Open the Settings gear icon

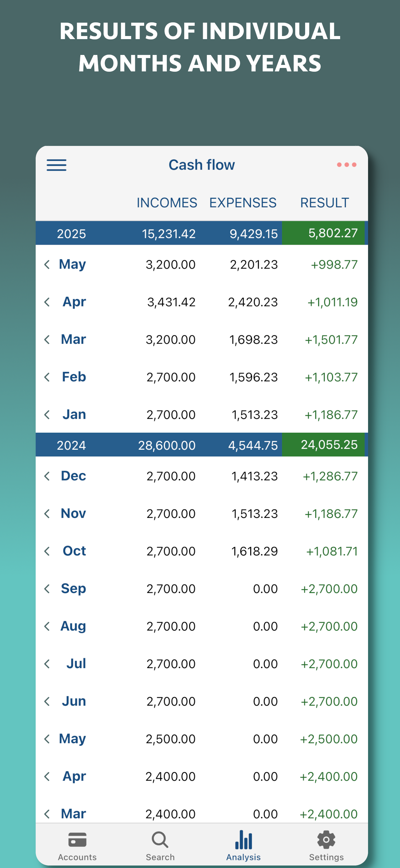326,840
